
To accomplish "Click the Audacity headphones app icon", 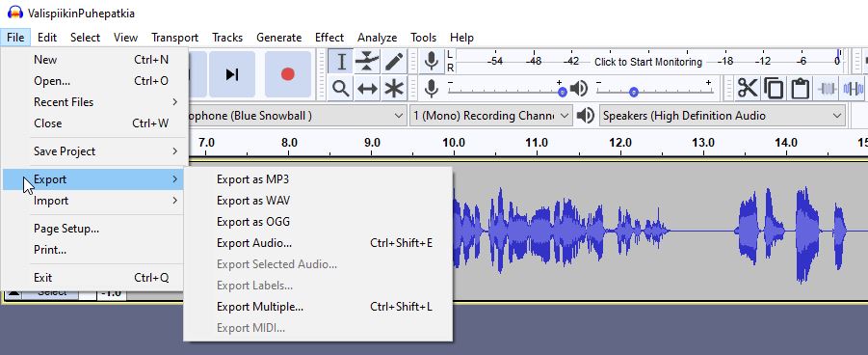I will click(x=15, y=13).
